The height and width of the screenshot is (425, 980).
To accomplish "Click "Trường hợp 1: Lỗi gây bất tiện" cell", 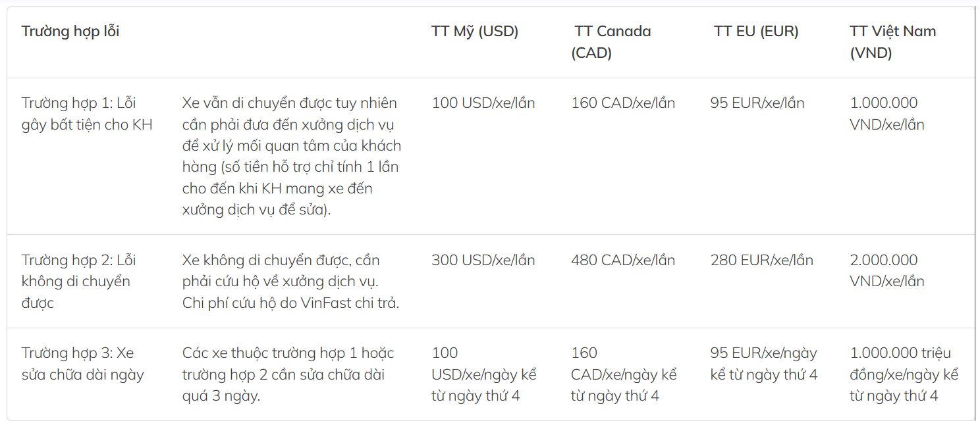I will 87,113.
